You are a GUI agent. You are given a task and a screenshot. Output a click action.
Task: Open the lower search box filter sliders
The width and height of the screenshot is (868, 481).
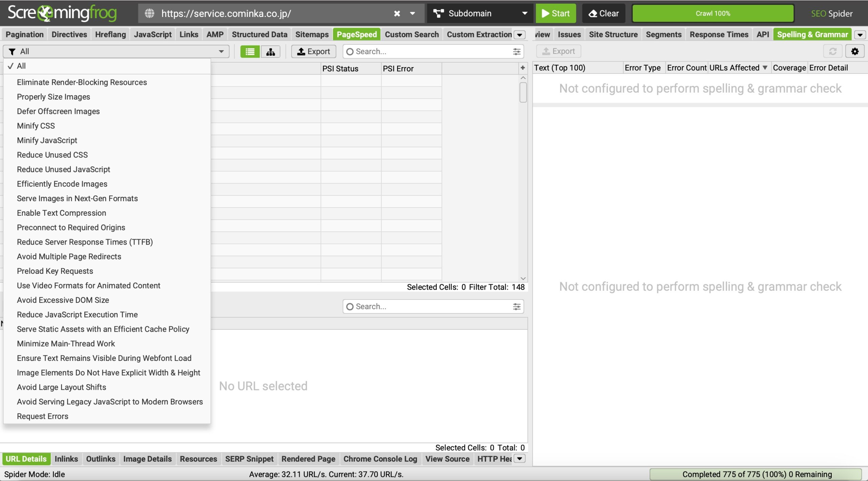tap(516, 306)
